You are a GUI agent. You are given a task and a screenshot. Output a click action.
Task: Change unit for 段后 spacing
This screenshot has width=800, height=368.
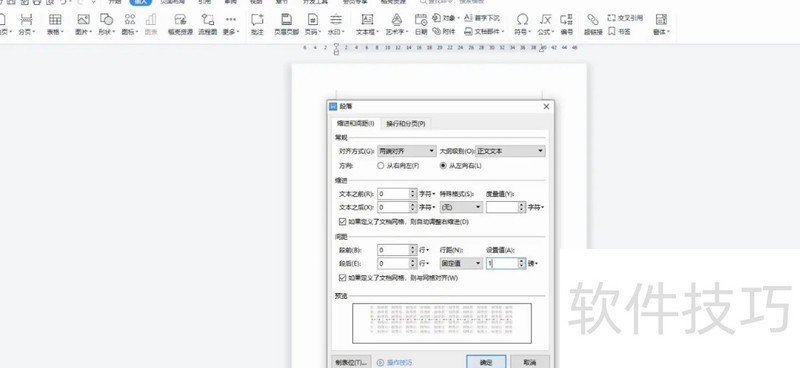point(424,263)
